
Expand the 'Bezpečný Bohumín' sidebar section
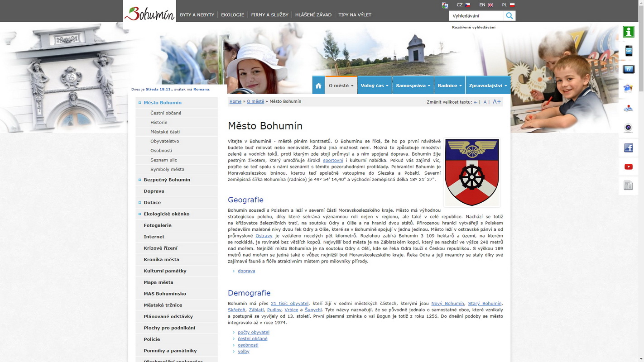point(140,180)
